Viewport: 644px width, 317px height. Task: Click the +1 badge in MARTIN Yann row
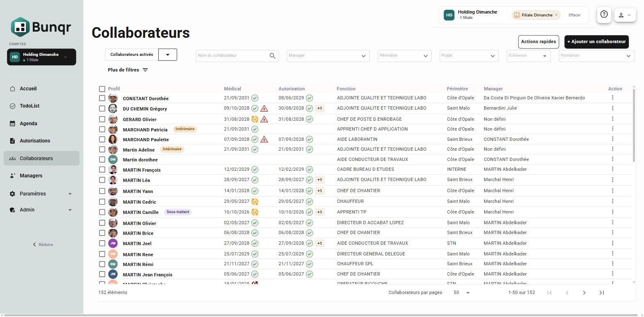coord(320,191)
